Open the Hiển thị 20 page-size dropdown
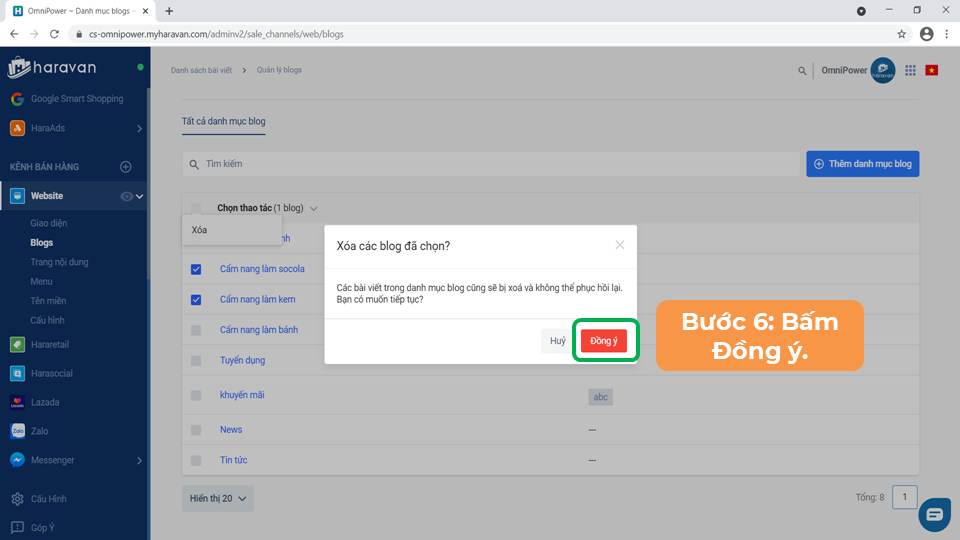This screenshot has width=960, height=540. 218,498
